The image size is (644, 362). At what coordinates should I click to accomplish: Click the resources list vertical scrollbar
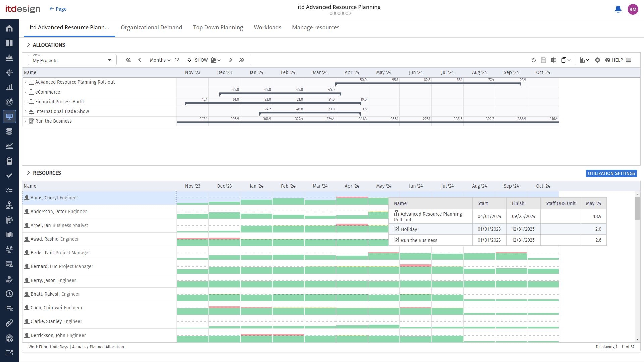point(637,208)
